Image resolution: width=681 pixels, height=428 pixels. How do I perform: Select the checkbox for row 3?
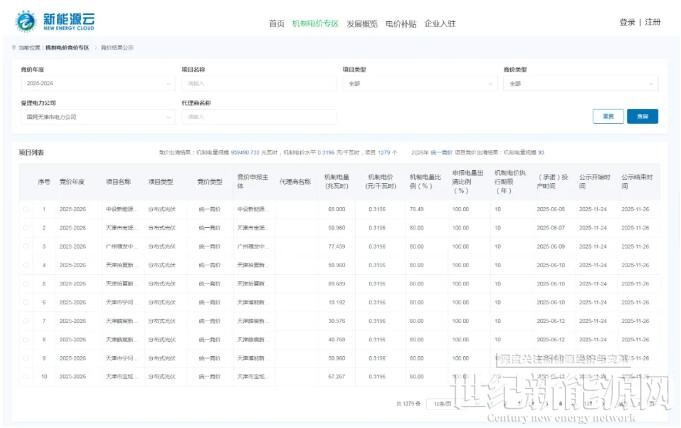[27, 246]
